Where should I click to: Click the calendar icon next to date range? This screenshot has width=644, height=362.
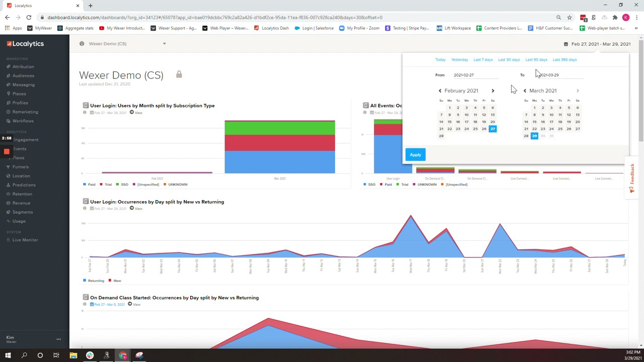[x=566, y=44]
